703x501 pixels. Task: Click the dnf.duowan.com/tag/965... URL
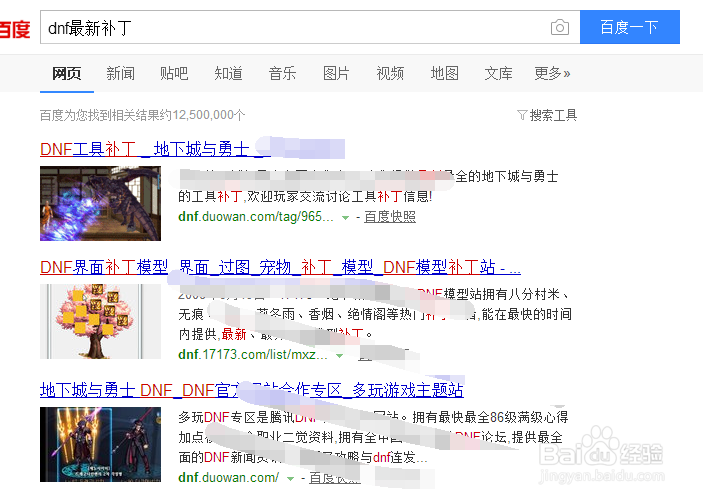tap(256, 217)
